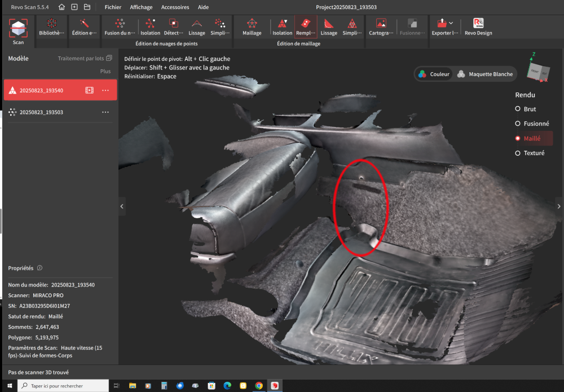
Task: Expand the Exporter dropdown arrow
Action: 451,23
